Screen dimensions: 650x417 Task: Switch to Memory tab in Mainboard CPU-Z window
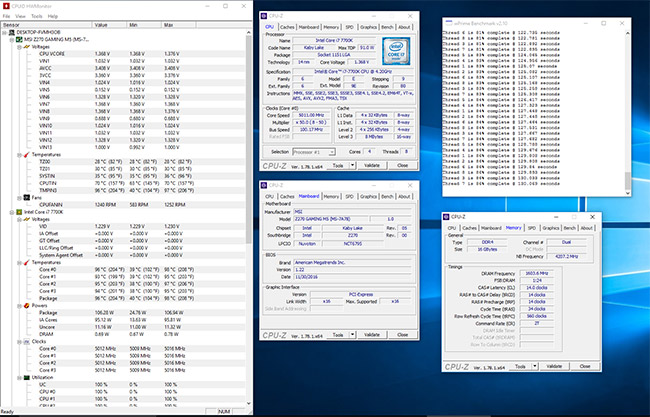coord(331,196)
